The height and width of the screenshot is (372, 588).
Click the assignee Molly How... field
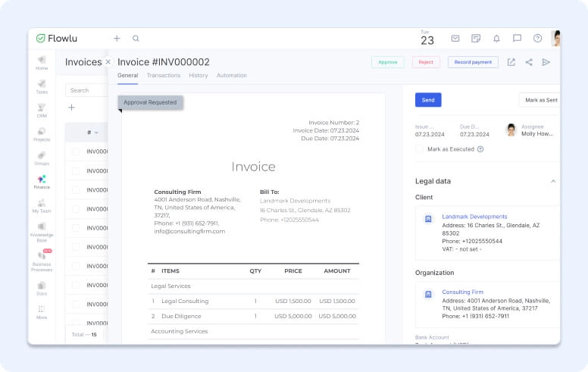(530, 130)
